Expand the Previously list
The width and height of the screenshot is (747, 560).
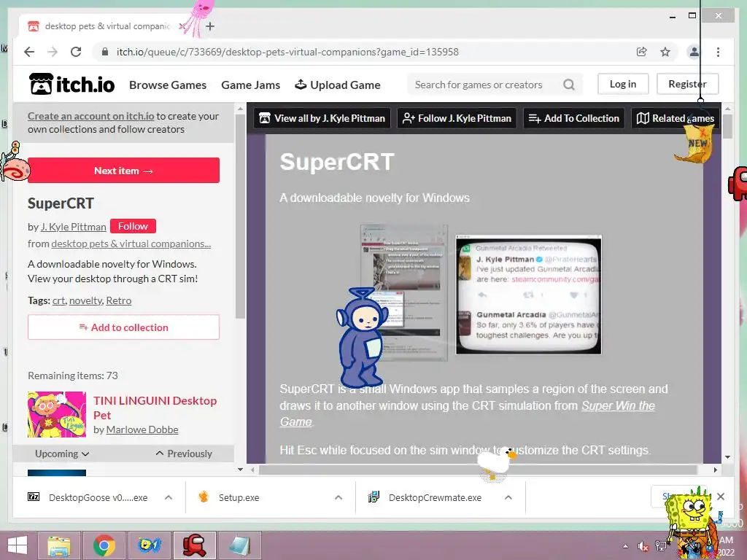184,454
